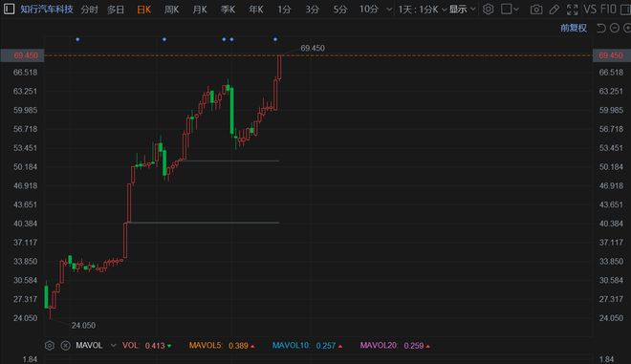Viewport: 631px width, 364px height.
Task: Switch to 多日 multi-day tab
Action: coord(116,10)
